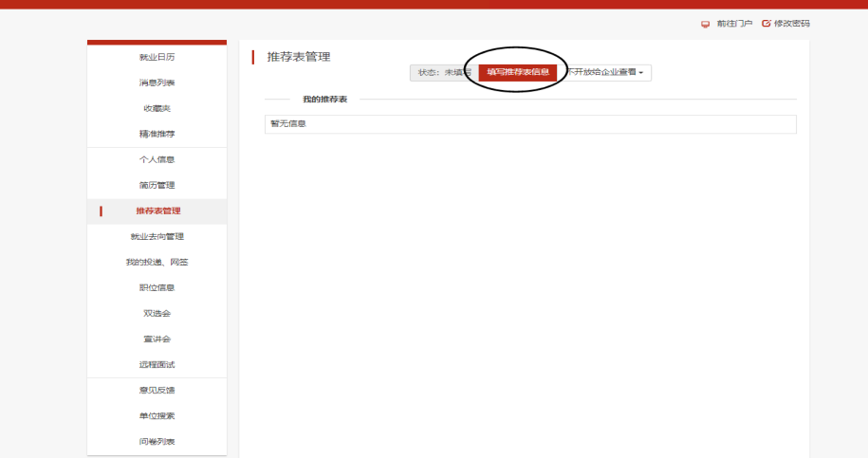Open 问卷列表 from sidebar
Image resolution: width=868 pixels, height=458 pixels.
tap(157, 442)
